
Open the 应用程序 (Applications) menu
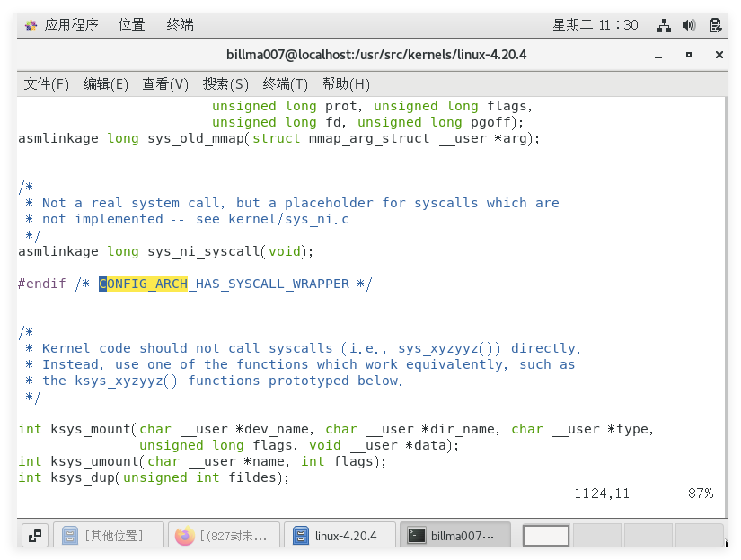[x=62, y=25]
